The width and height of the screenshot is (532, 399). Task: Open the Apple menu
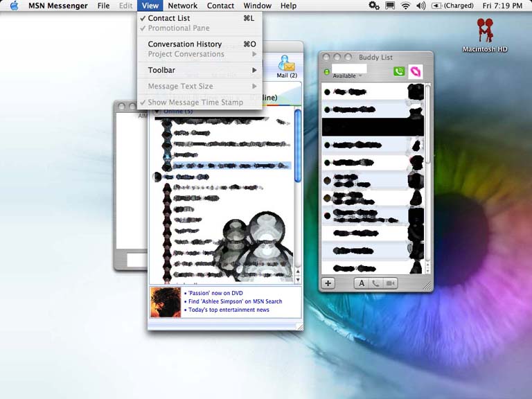pos(14,6)
